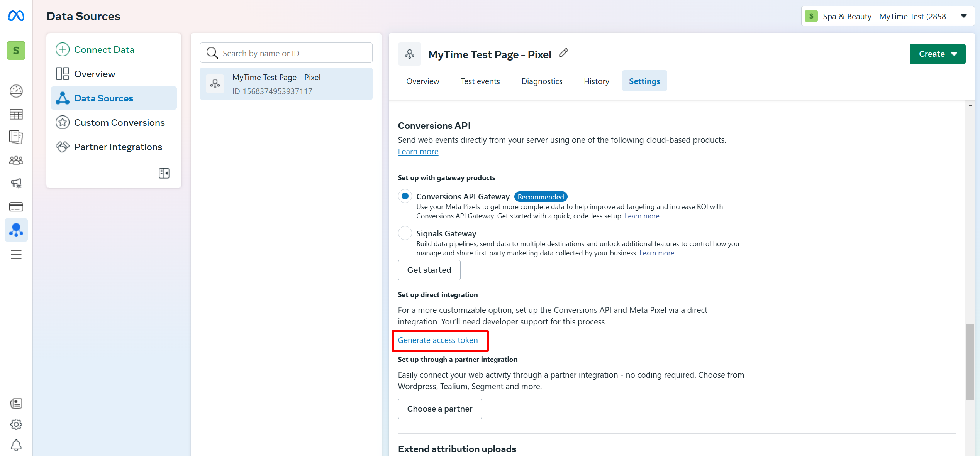Image resolution: width=980 pixels, height=456 pixels.
Task: Switch to the Test events tab
Action: point(480,81)
